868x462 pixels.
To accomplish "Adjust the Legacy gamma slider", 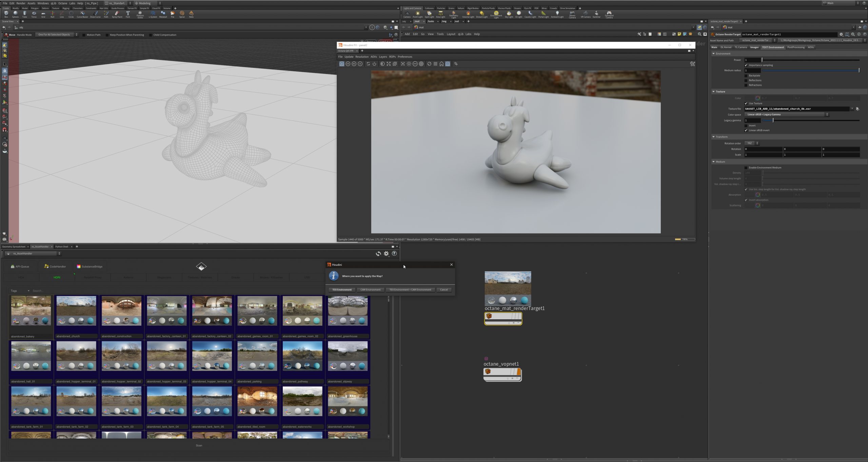I will 773,120.
